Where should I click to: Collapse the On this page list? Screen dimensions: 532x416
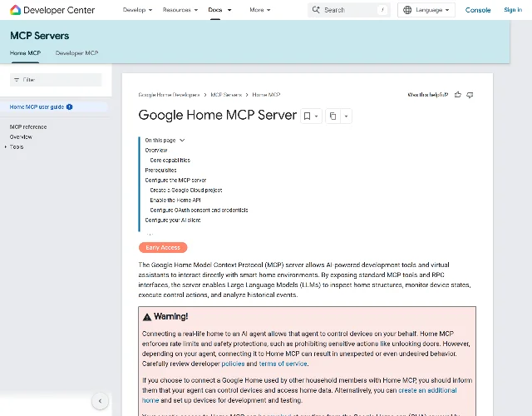tap(182, 141)
